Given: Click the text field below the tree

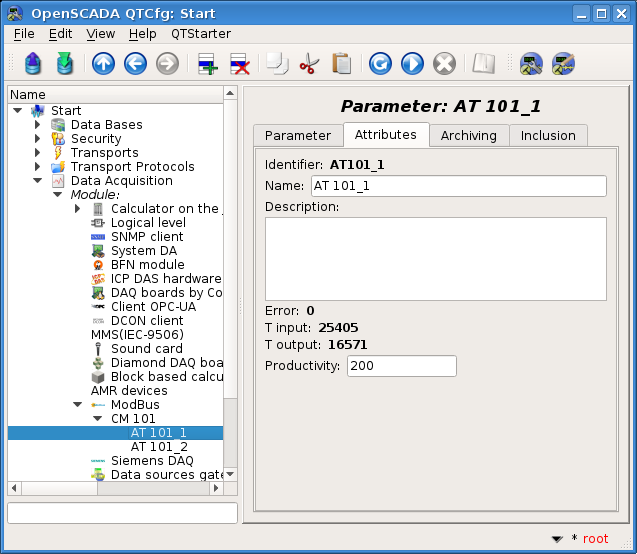Looking at the screenshot, I should click(x=122, y=513).
